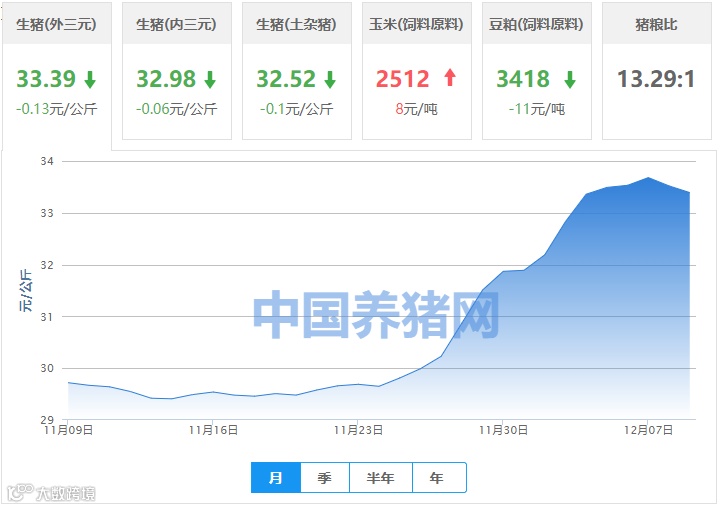Click the 32 y-axis label
721x508 pixels.
47,265
